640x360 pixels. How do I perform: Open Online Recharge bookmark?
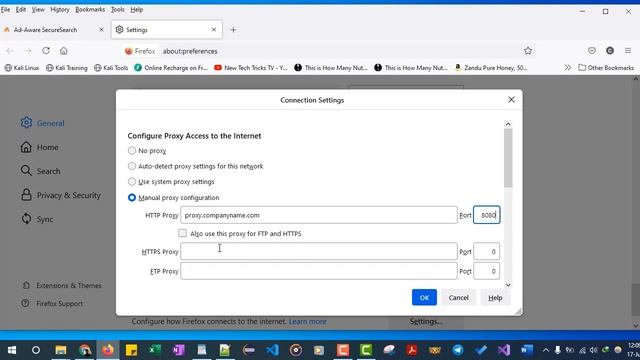click(171, 68)
